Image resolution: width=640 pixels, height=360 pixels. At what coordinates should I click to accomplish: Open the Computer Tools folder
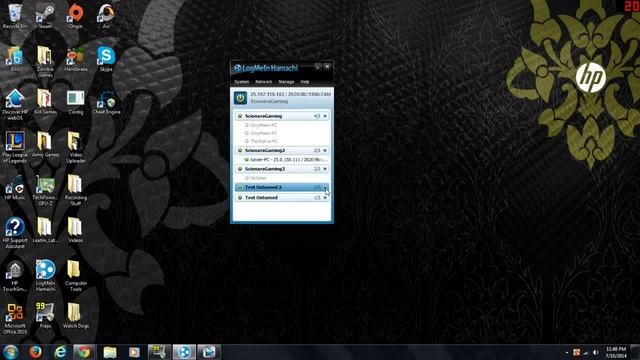click(x=76, y=276)
